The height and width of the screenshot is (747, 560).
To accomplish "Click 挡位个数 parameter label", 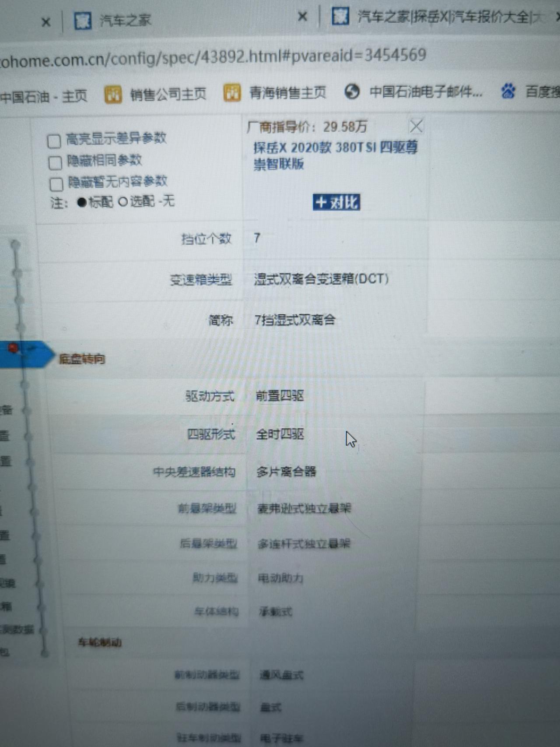I will [x=206, y=239].
